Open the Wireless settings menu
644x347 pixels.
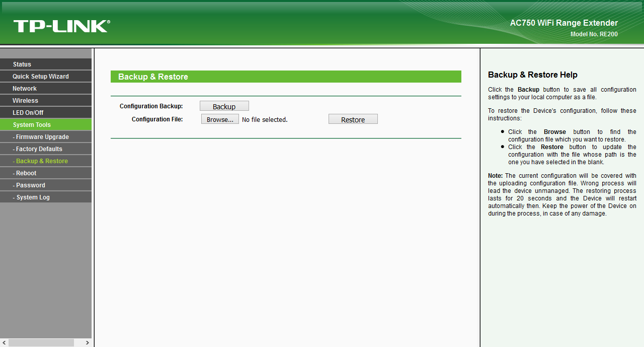tap(46, 100)
